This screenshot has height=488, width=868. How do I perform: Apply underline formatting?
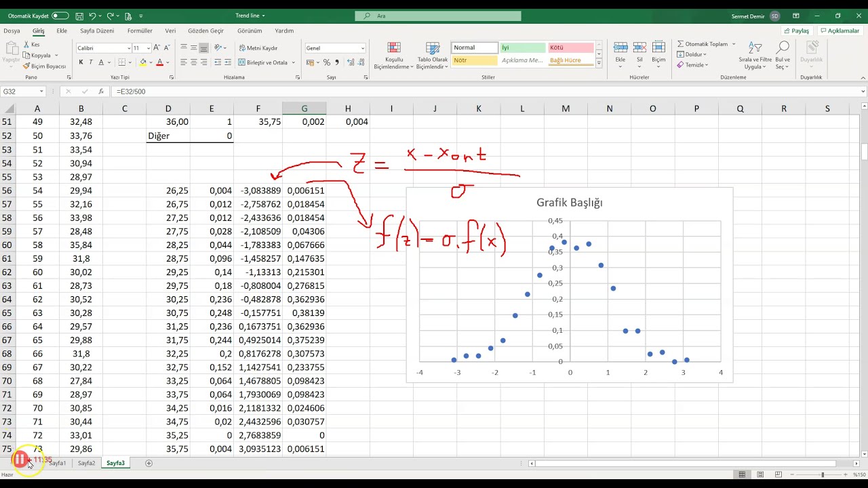(x=100, y=62)
